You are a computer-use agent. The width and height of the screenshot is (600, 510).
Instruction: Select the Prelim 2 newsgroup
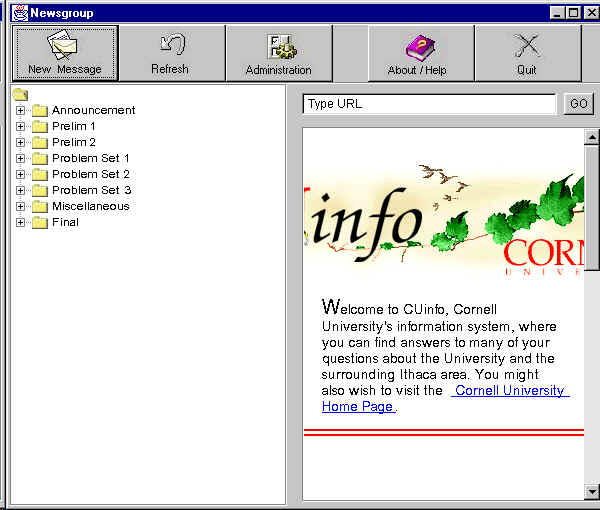tap(73, 142)
